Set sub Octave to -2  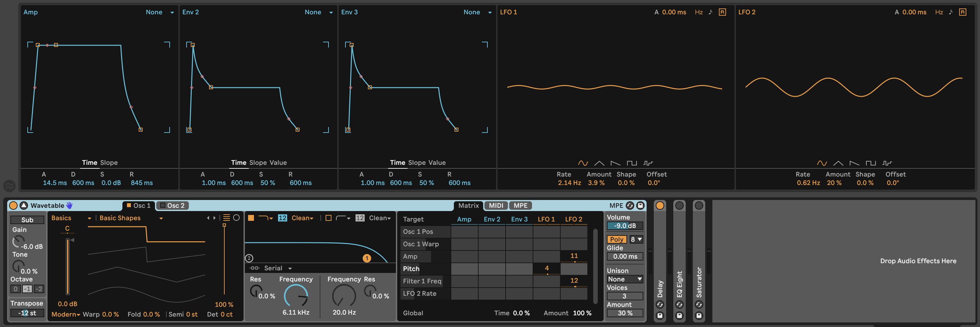[x=39, y=289]
